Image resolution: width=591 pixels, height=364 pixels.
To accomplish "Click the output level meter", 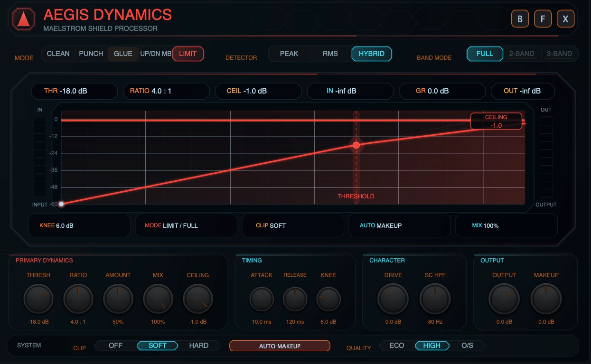I will tap(546, 157).
